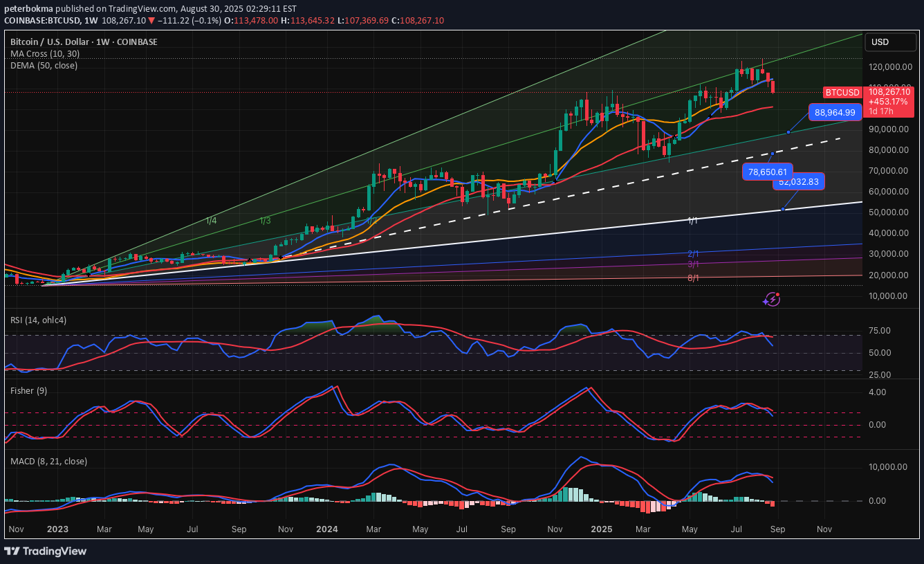Click the MACD 10,000.00 scale value
Viewport: 924px width, 564px height.
pos(889,467)
